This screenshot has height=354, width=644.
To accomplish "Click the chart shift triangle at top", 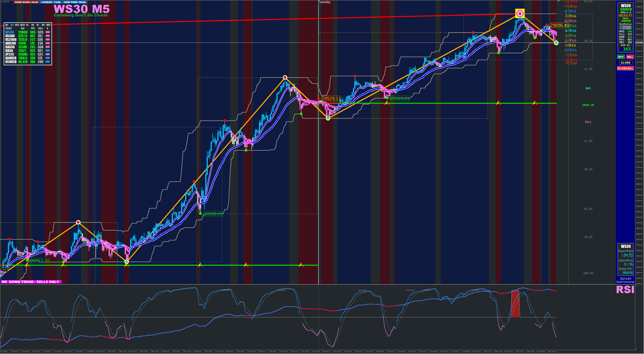I will click(559, 1).
